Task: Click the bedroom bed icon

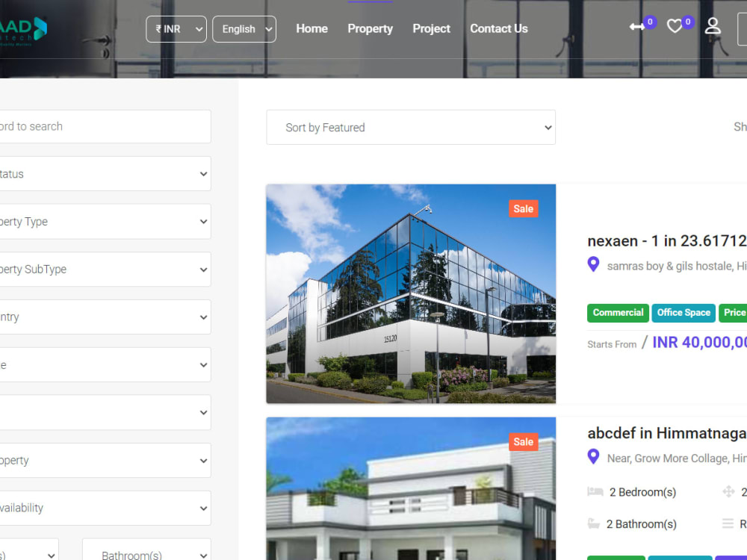Action: (595, 491)
